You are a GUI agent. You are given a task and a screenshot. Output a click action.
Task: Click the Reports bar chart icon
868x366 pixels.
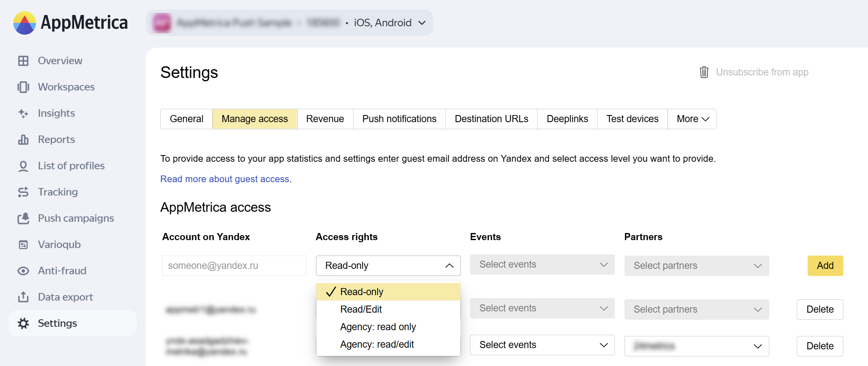click(x=23, y=140)
